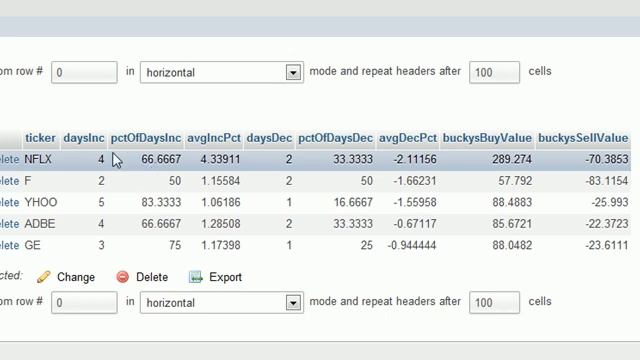
Task: Sort by the pctOfDaysDec column header
Action: click(336, 138)
